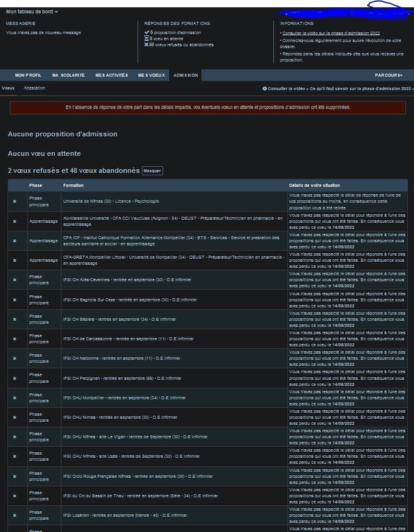Open the Mon tableau de bord dropdown
Viewport: 414px width, 532px height.
click(x=32, y=12)
